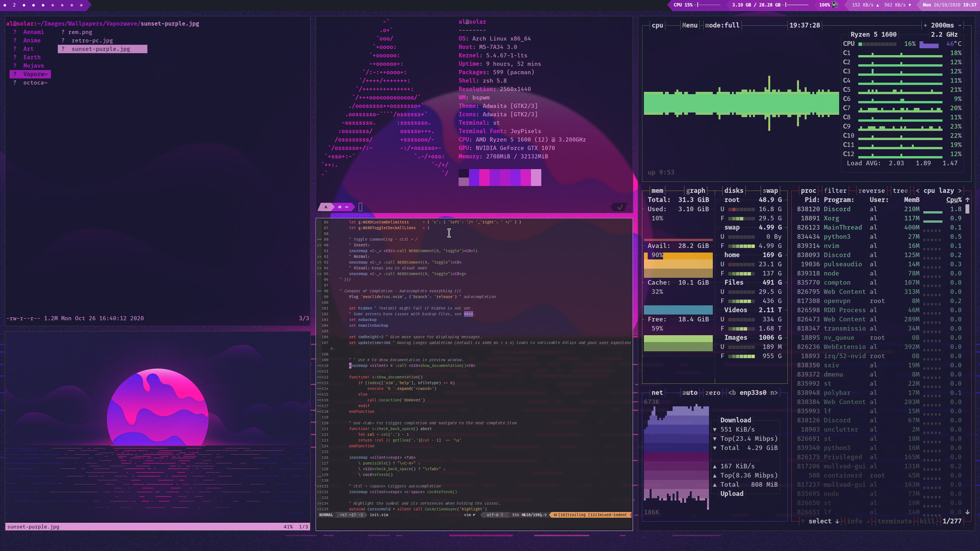
Task: Toggle net auto scaling
Action: click(x=690, y=393)
